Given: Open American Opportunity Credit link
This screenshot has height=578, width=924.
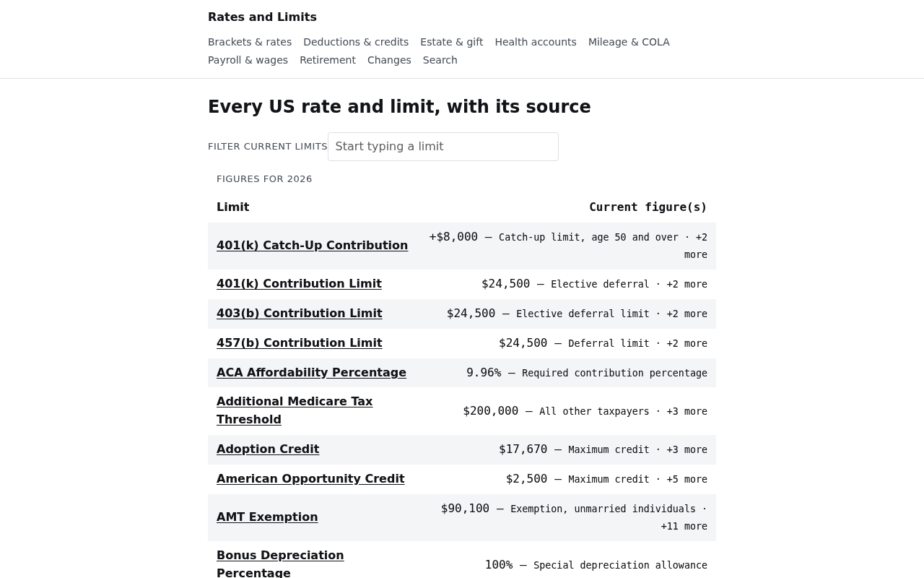Looking at the screenshot, I should (310, 479).
